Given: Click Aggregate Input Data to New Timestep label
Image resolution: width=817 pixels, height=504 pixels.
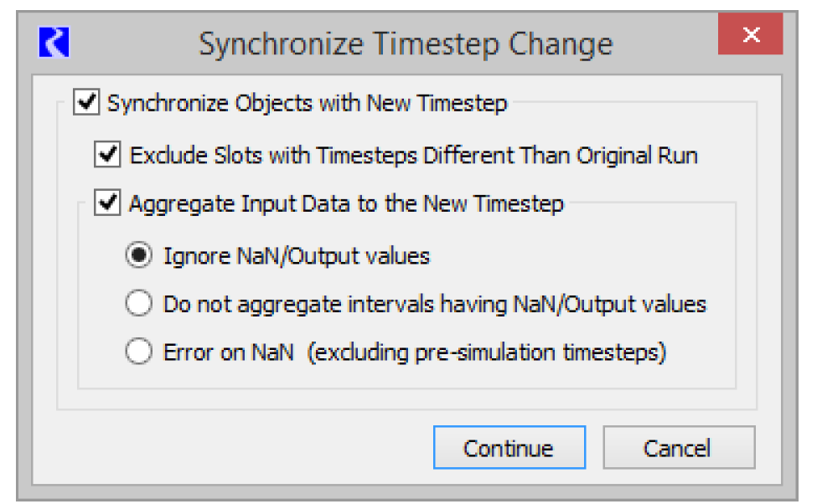Looking at the screenshot, I should coord(346,203).
